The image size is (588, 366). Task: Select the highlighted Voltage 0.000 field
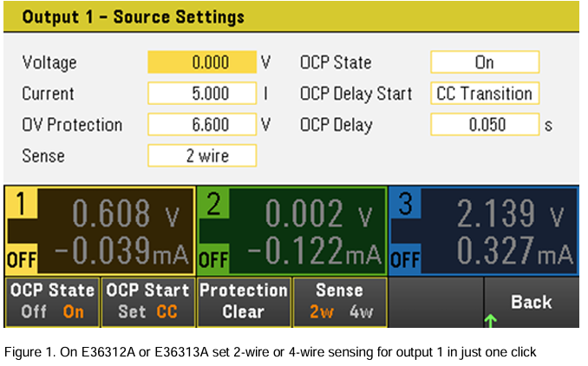(202, 62)
